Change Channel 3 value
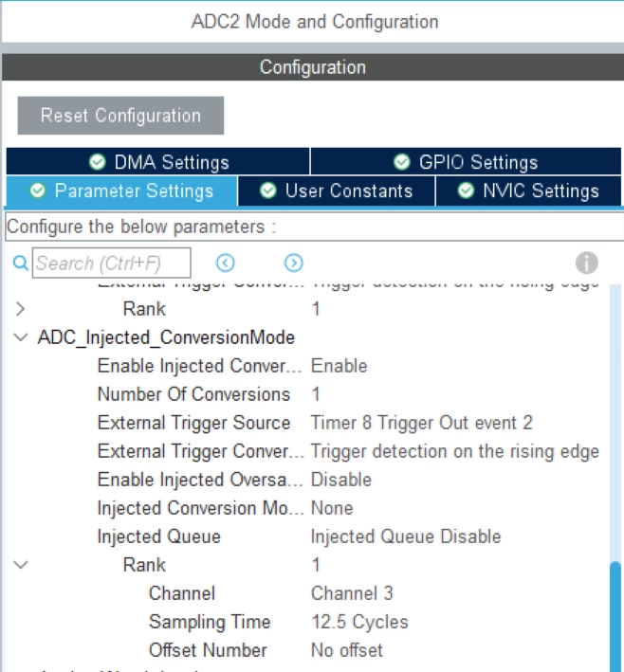 (352, 593)
